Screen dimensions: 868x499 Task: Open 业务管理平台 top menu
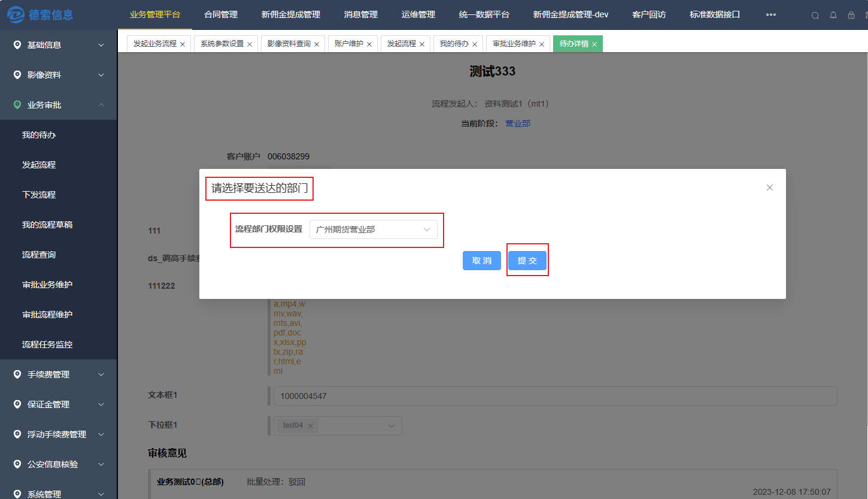[155, 14]
